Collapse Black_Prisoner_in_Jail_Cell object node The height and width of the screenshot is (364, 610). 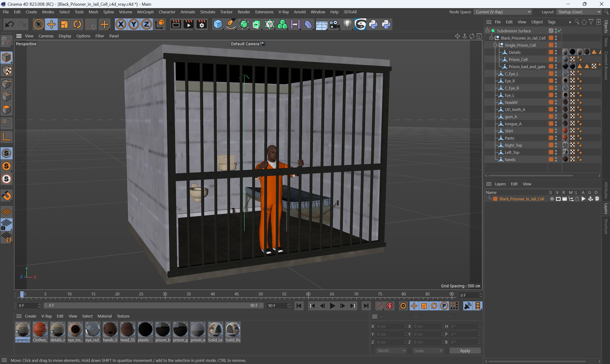click(x=491, y=38)
